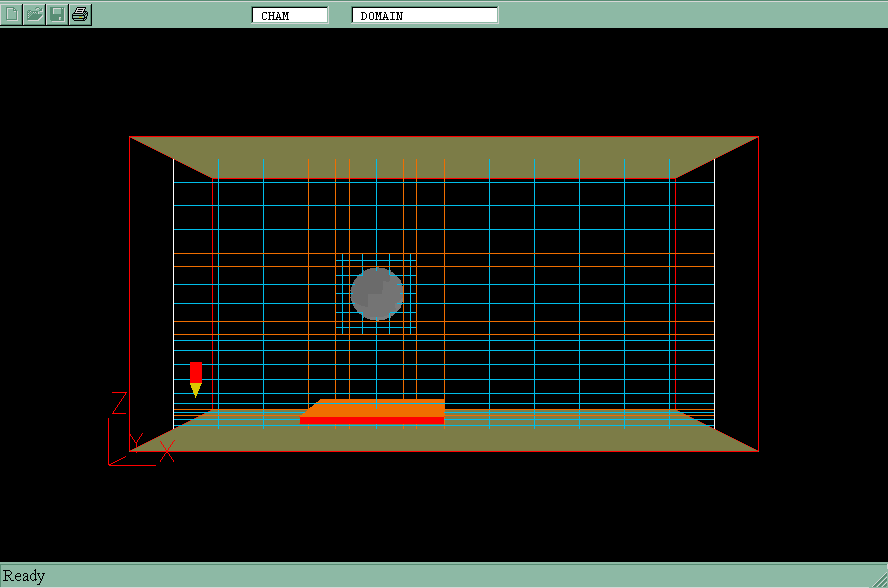Click the fine grid region surrounding the sphere
Screen dimensions: 888x588
click(343, 320)
